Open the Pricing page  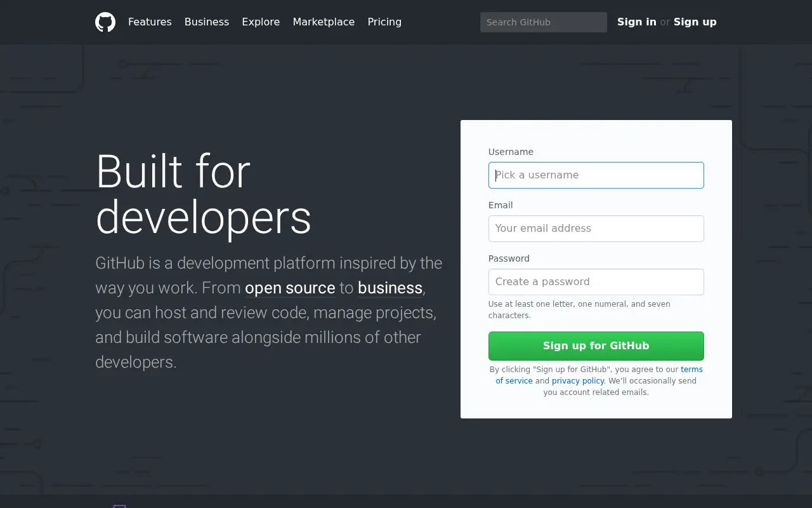click(x=384, y=22)
